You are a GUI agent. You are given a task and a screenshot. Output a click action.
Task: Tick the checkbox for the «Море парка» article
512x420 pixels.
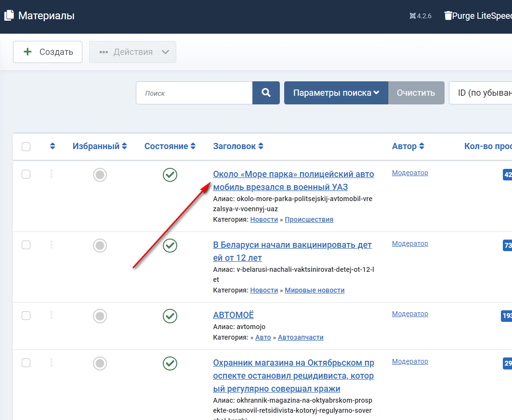26,174
